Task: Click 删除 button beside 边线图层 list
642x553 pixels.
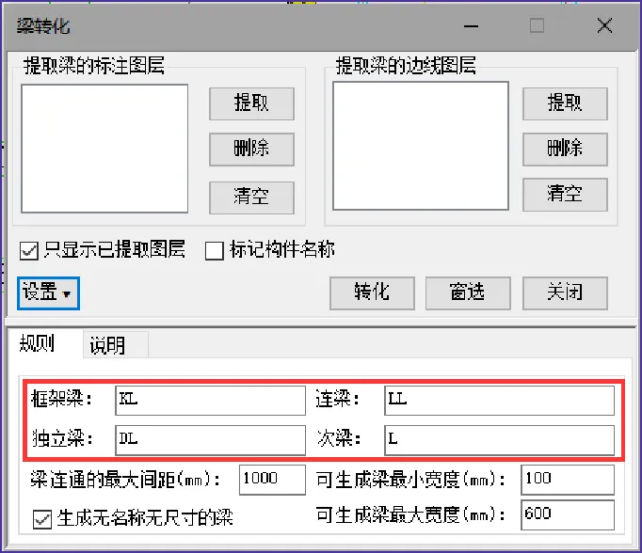Action: tap(564, 149)
